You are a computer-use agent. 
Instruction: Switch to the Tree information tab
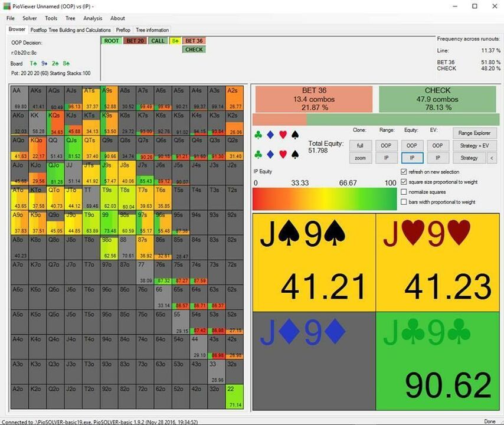152,30
